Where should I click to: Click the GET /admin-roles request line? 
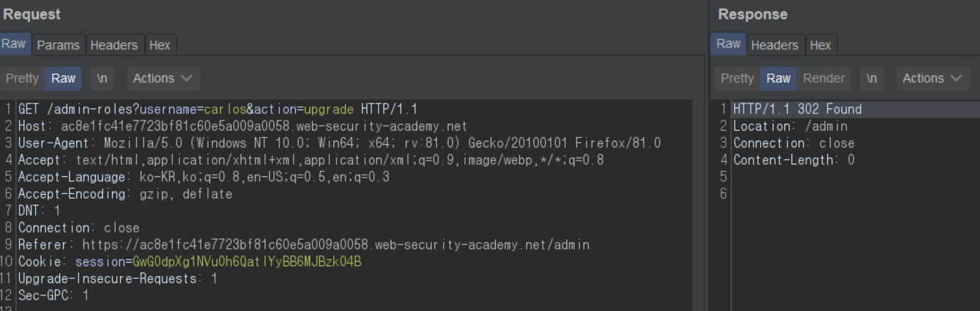point(217,109)
